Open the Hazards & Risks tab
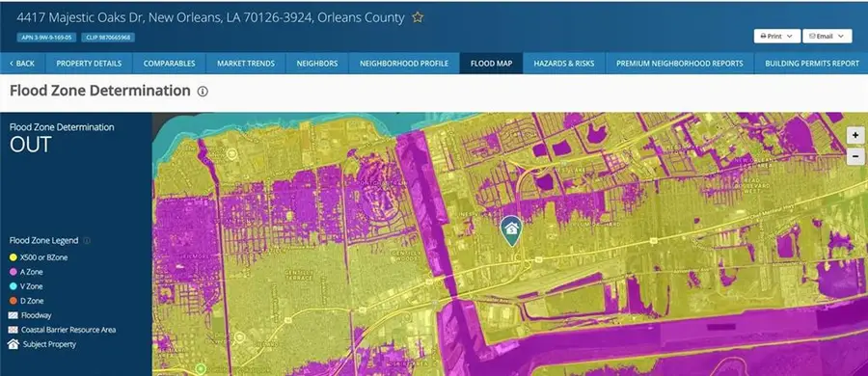Viewport: 868px width, 376px height. click(564, 64)
